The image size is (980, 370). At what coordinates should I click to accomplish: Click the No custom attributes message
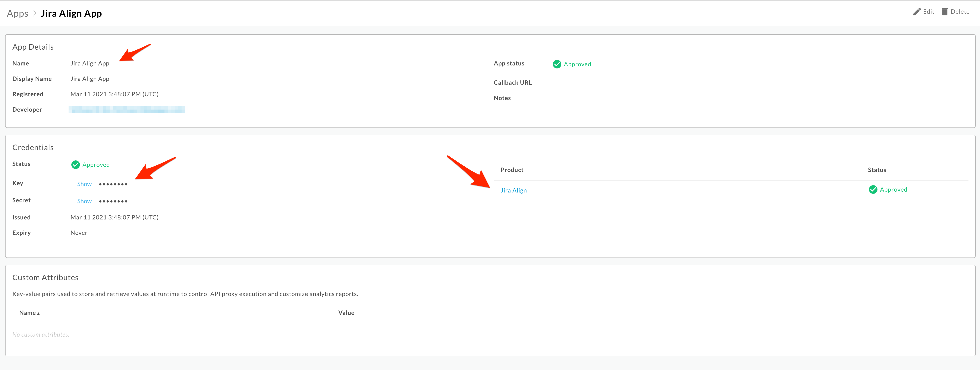41,334
